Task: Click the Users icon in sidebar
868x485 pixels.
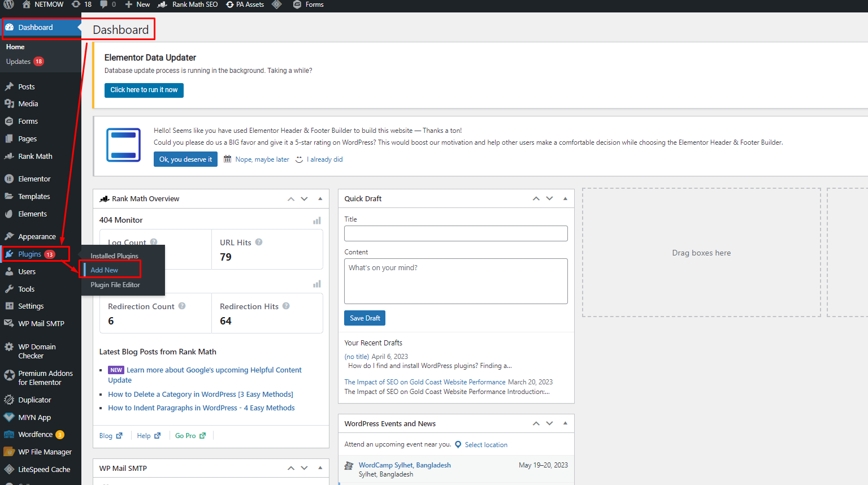Action: 9,271
